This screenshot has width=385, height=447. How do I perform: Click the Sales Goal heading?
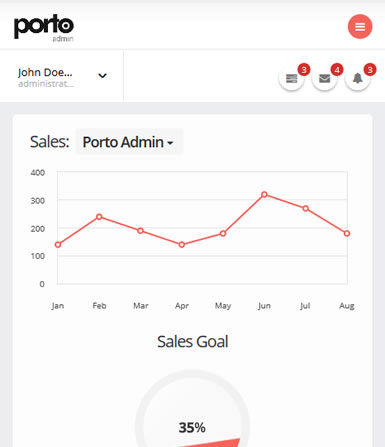(193, 342)
